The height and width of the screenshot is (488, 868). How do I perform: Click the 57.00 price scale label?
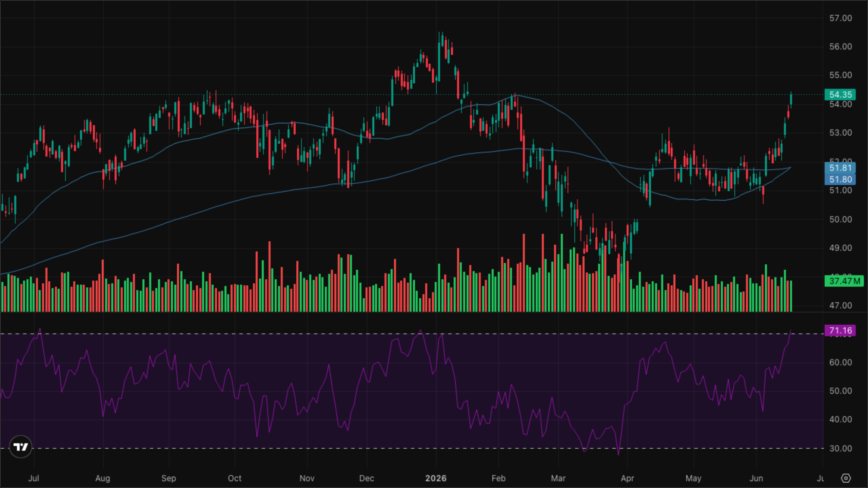(x=841, y=18)
